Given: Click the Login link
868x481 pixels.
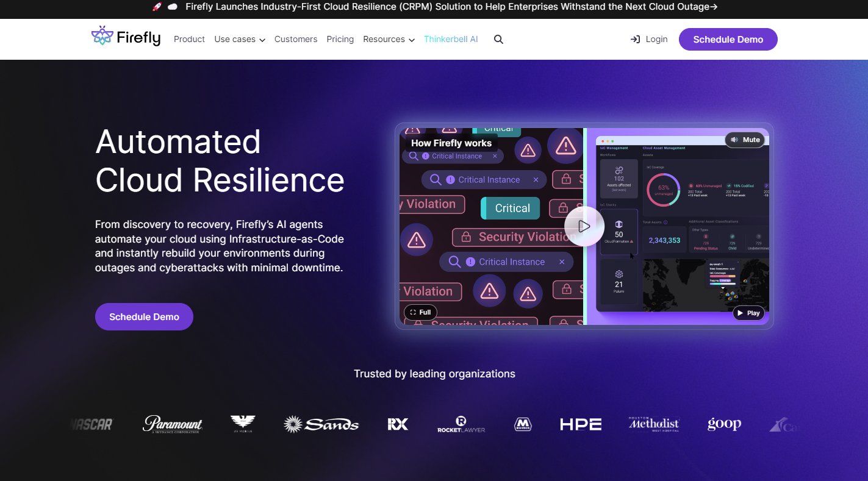Looking at the screenshot, I should pyautogui.click(x=656, y=39).
